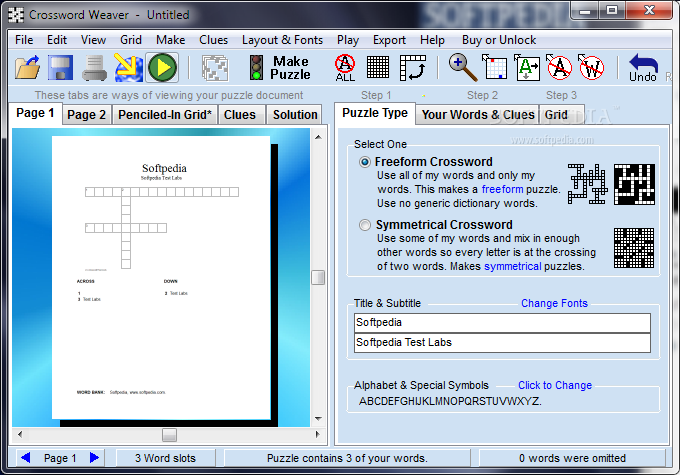Select the Symmetrical Crossword radio button
Screen dimensions: 680x475
point(365,225)
